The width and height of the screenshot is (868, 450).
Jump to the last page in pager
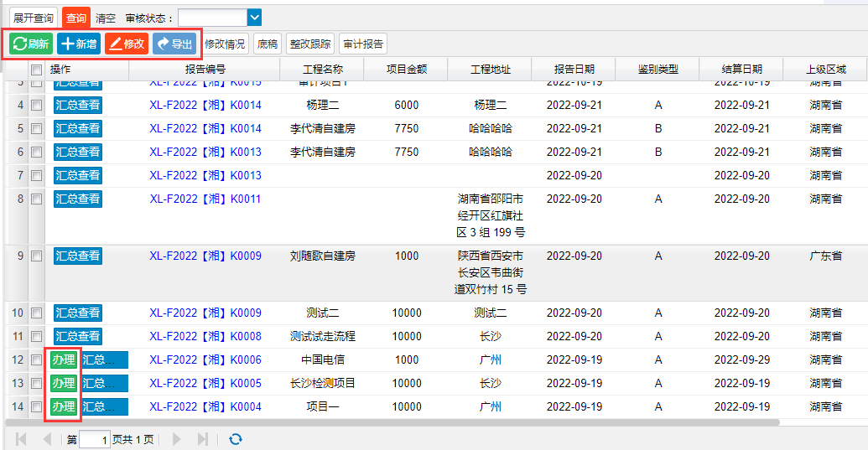(x=202, y=439)
